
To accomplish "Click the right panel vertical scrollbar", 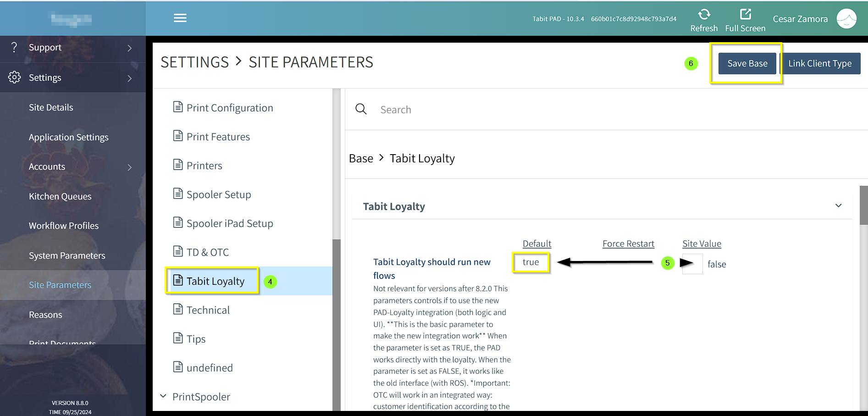I will pos(863,205).
